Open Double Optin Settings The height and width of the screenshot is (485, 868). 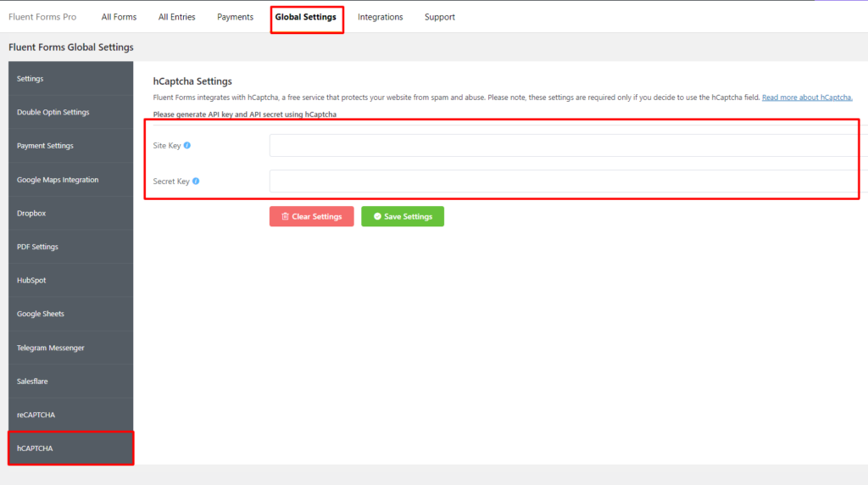pos(71,112)
